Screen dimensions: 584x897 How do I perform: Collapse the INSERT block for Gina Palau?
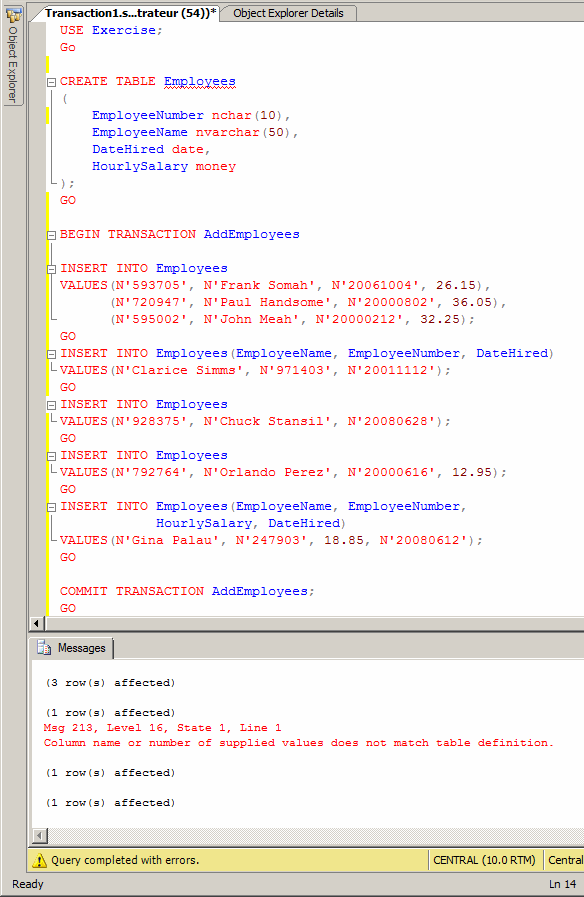click(51, 507)
